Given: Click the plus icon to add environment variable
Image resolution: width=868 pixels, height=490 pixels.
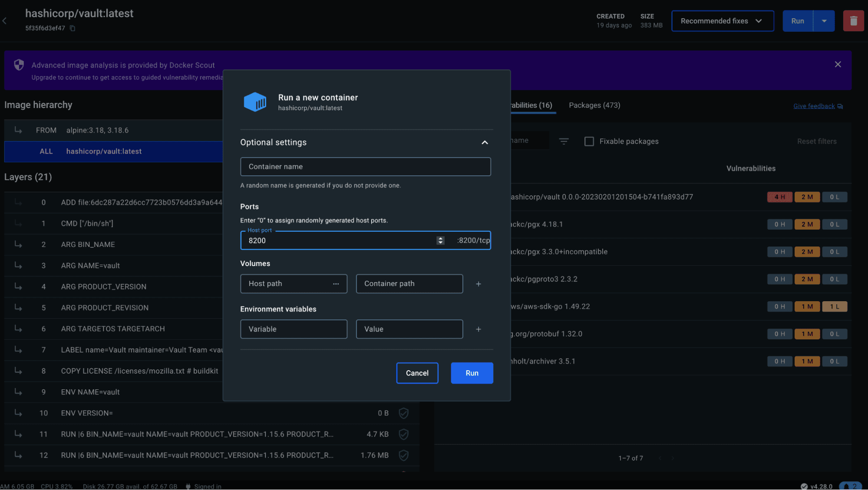Looking at the screenshot, I should 478,329.
